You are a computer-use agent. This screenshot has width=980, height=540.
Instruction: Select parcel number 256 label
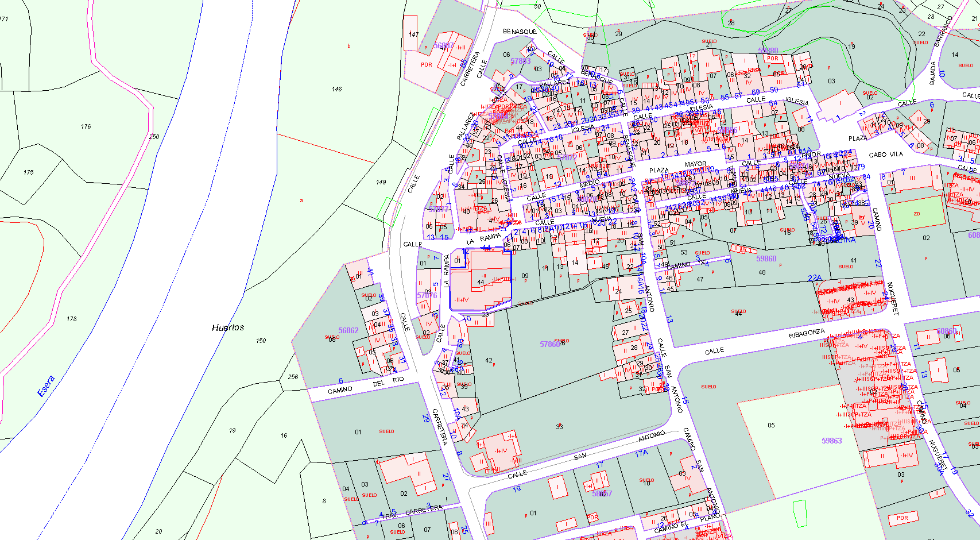point(293,377)
